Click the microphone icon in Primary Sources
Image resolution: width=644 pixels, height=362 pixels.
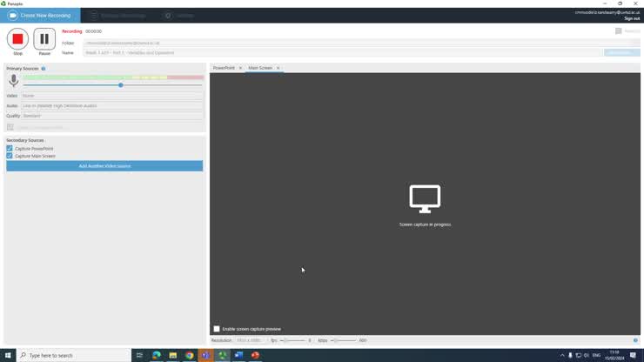pos(13,81)
